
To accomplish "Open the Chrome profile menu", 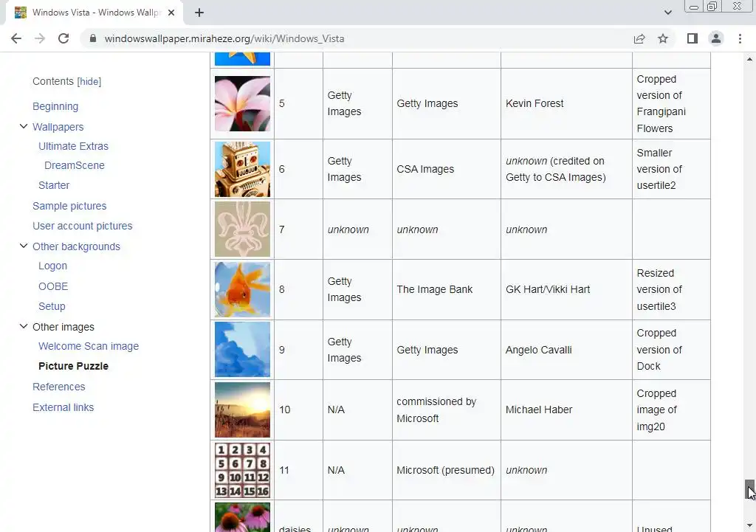I will (x=716, y=38).
